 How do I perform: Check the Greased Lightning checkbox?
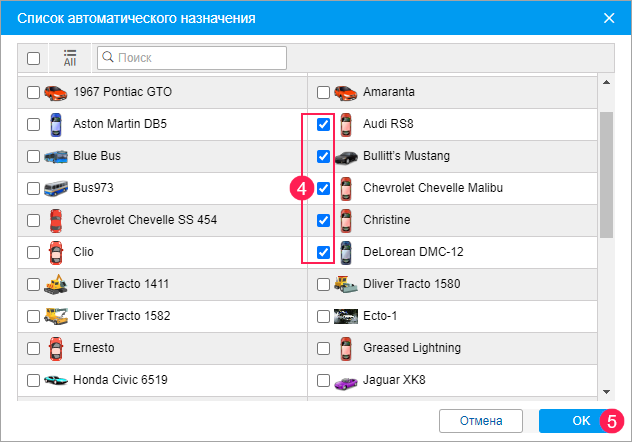click(x=324, y=348)
